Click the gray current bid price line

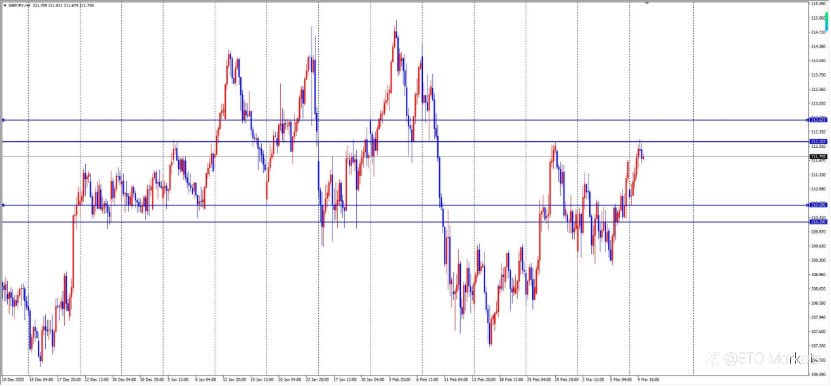[405, 156]
